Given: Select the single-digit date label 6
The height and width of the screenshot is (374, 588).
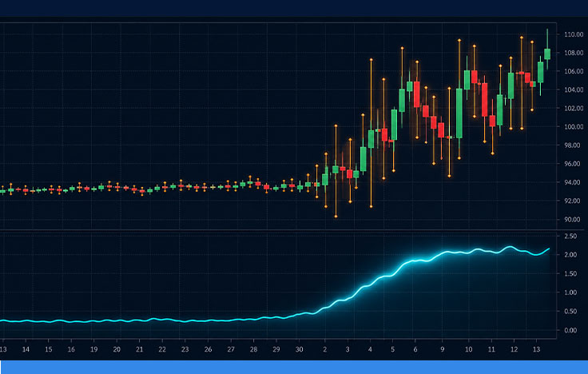Looking at the screenshot, I should tap(415, 349).
